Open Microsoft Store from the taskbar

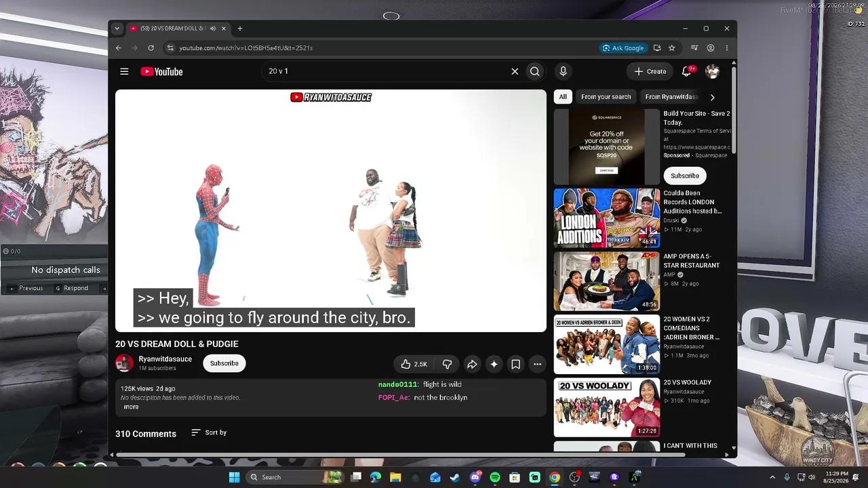(x=515, y=477)
